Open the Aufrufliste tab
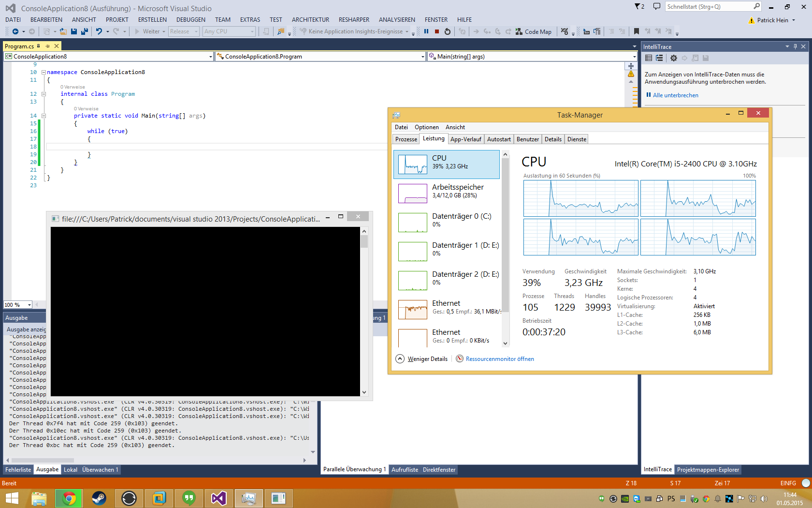812x508 pixels. [405, 470]
